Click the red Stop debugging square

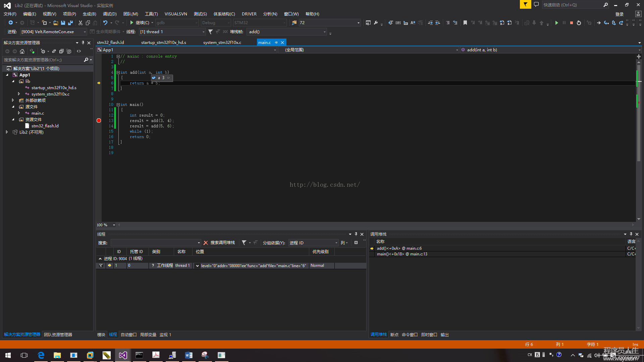tap(572, 23)
